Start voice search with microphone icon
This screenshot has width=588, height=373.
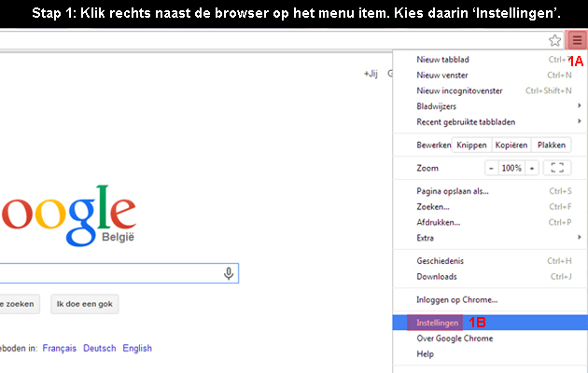pyautogui.click(x=229, y=274)
